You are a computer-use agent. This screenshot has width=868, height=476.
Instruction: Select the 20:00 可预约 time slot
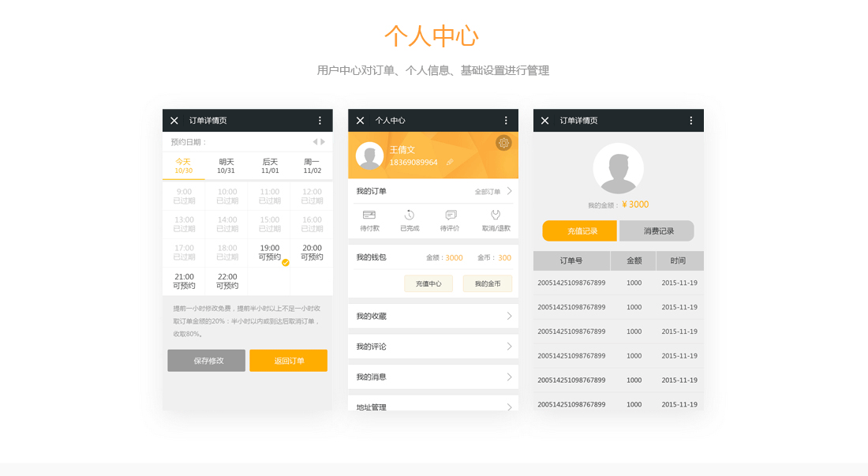point(312,253)
